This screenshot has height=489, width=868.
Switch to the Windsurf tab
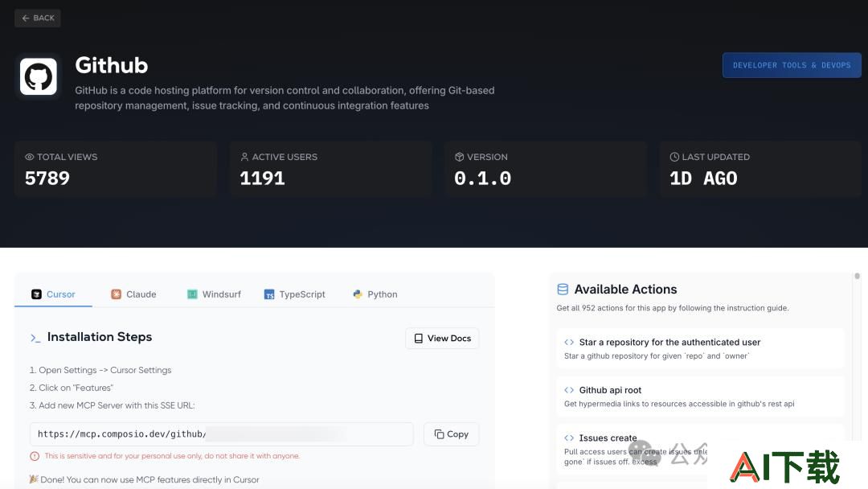pyautogui.click(x=214, y=294)
